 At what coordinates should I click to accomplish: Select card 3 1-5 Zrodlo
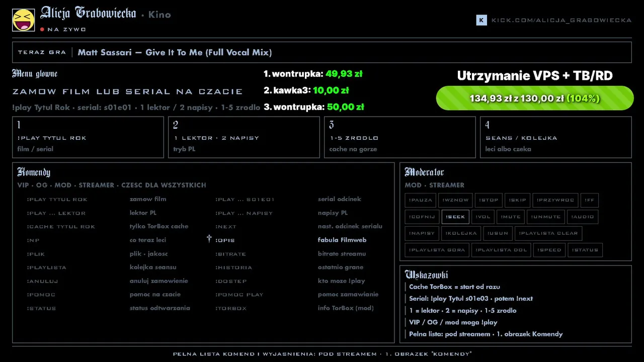pyautogui.click(x=400, y=137)
